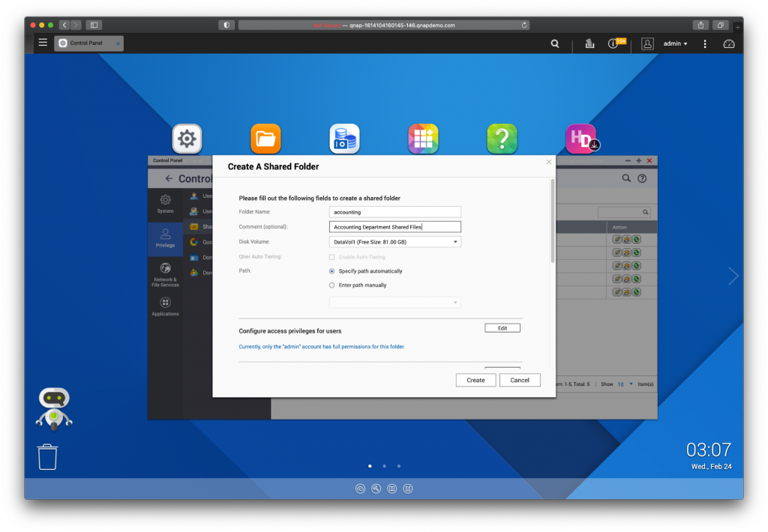768x532 pixels.
Task: Launch HybridDesk Station HD shortcut
Action: 581,139
